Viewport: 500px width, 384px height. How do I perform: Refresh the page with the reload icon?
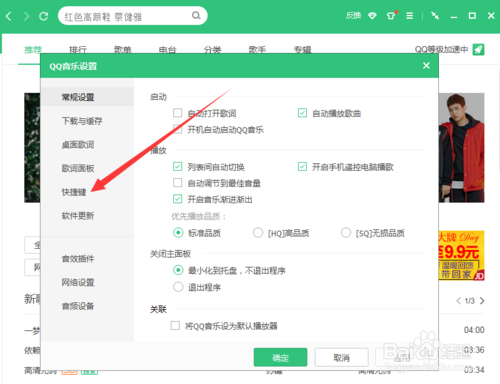click(x=44, y=16)
